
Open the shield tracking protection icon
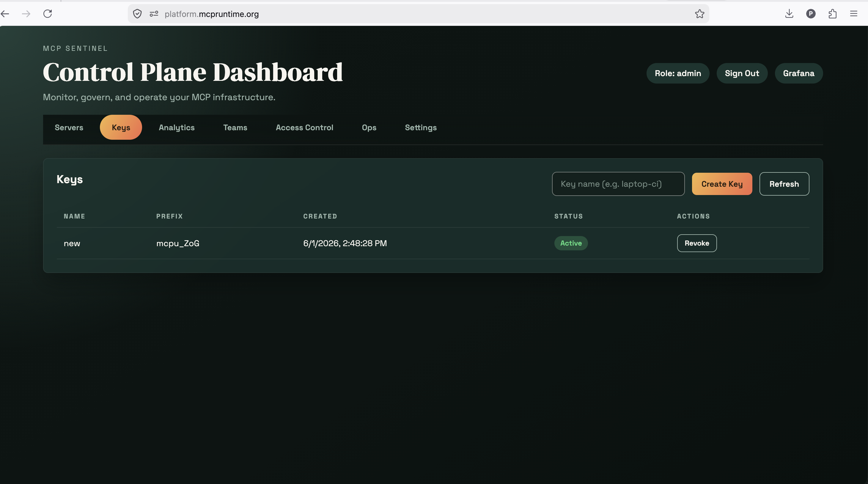(x=137, y=14)
